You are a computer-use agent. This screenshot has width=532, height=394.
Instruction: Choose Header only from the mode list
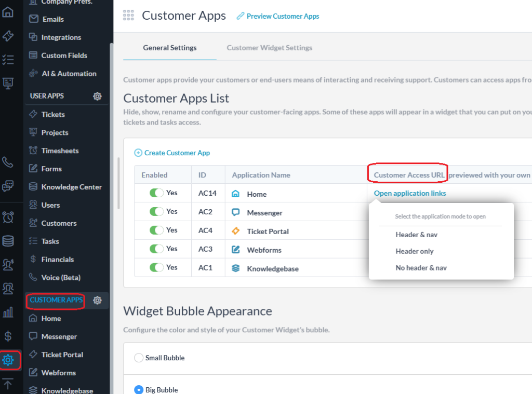click(x=414, y=251)
